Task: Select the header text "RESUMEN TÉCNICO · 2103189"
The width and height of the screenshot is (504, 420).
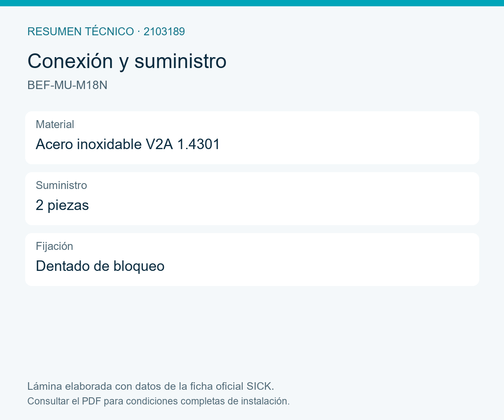Action: coord(106,31)
